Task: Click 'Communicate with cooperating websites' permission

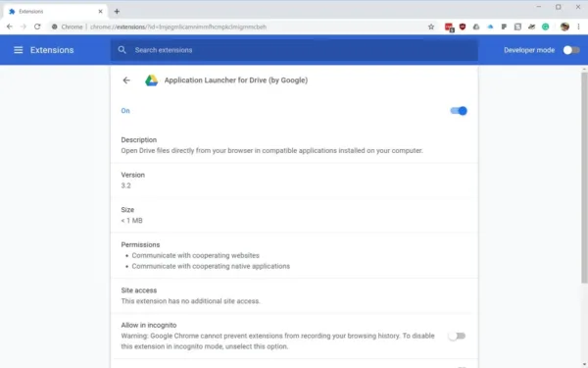Action: tap(195, 255)
